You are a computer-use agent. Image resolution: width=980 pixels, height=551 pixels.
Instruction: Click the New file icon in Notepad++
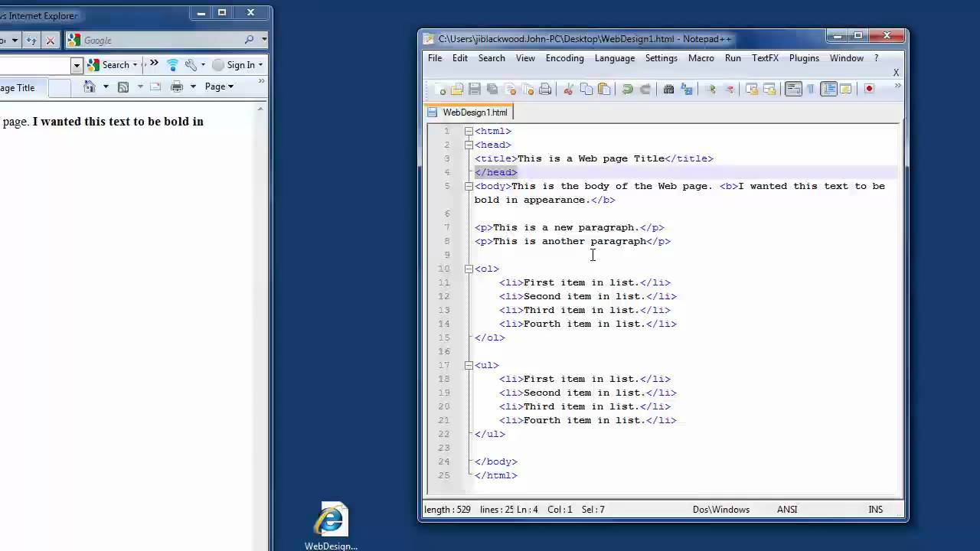point(439,89)
